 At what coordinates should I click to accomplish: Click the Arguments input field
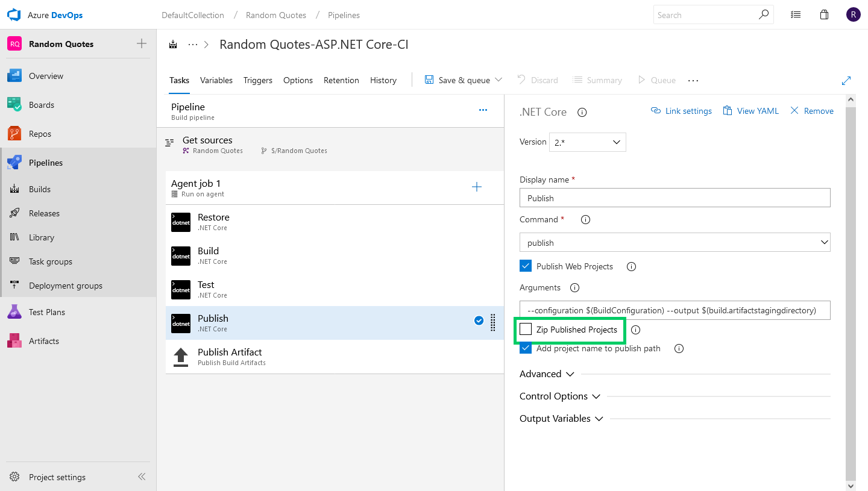675,310
